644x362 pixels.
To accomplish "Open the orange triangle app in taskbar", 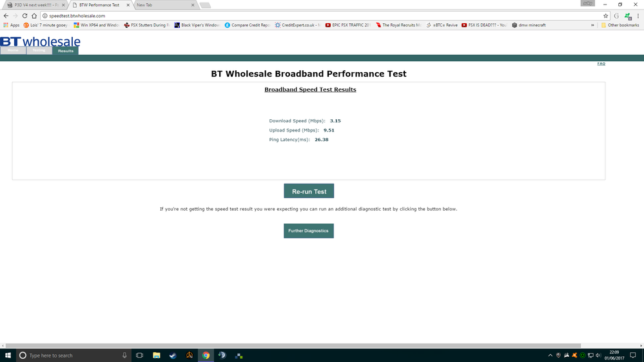I will [x=190, y=356].
